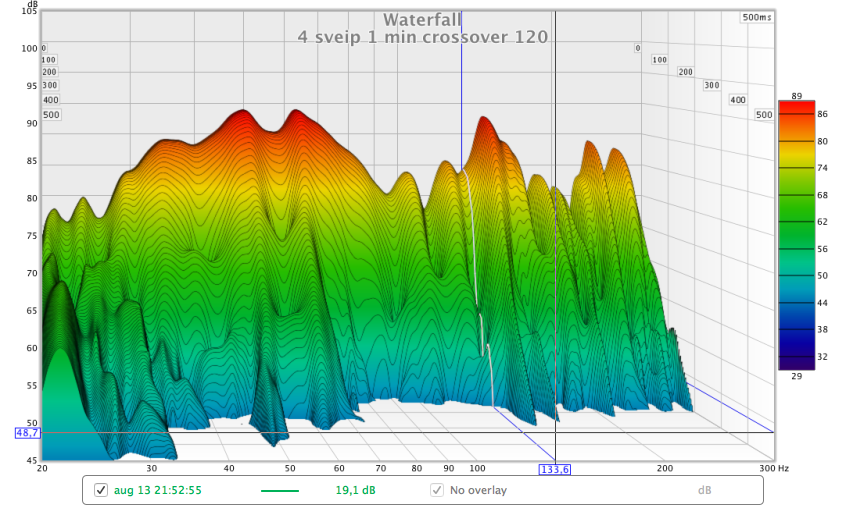
Task: Click the 19,1 dB legend value
Action: click(355, 490)
